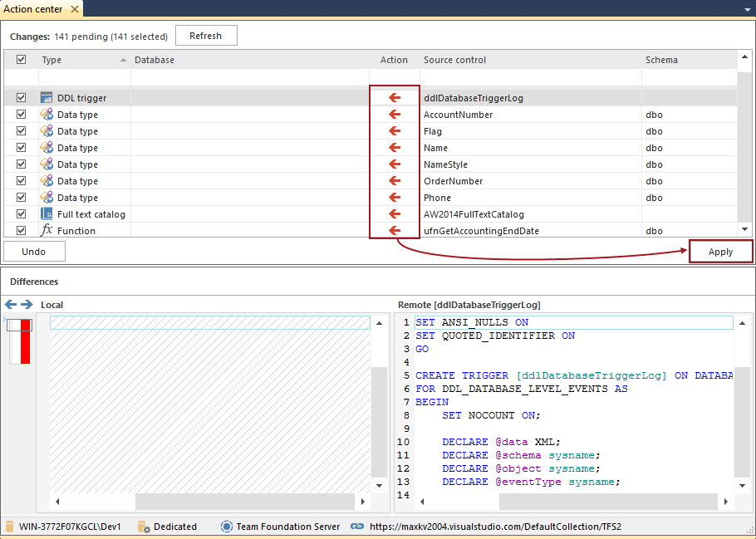Click the red action arrow for AccountNumber
Screen dimensions: 756x539
click(x=395, y=115)
